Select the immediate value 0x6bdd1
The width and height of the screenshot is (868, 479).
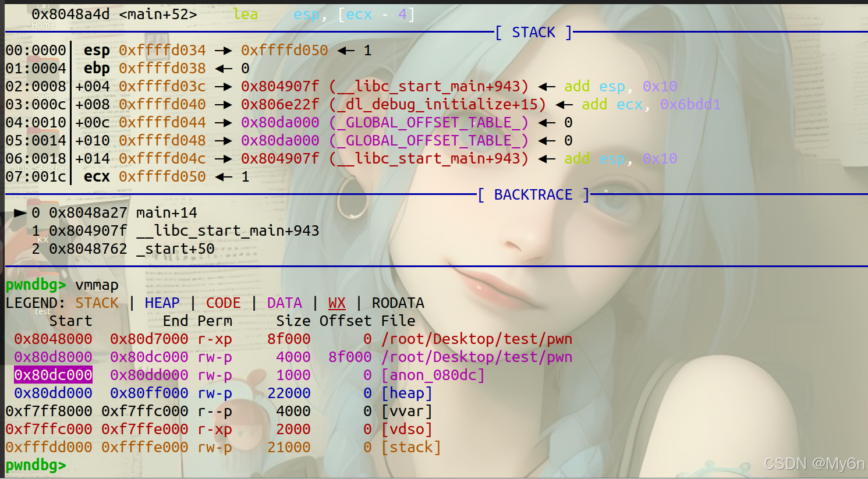click(690, 105)
